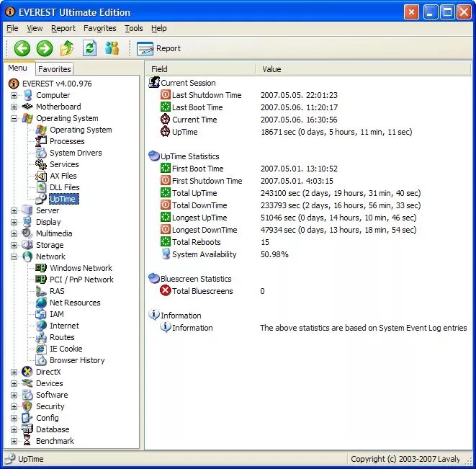The height and width of the screenshot is (469, 476).
Task: Collapse the Operating System tree node
Action: (14, 118)
